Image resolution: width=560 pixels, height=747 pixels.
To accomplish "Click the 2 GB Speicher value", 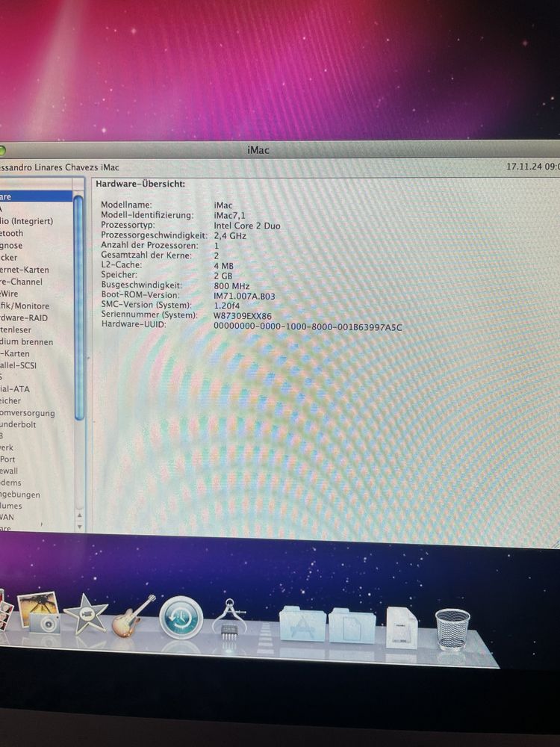I will [x=223, y=276].
